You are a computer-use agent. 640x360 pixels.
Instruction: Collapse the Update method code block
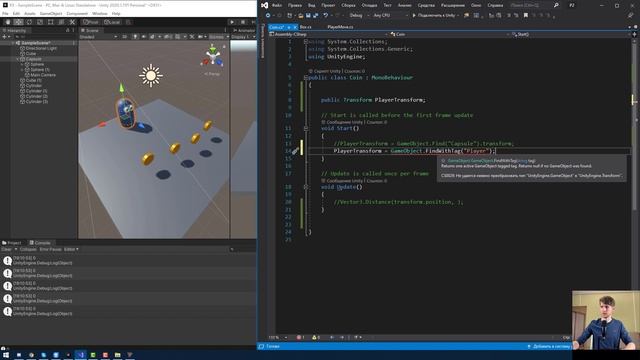pyautogui.click(x=306, y=187)
